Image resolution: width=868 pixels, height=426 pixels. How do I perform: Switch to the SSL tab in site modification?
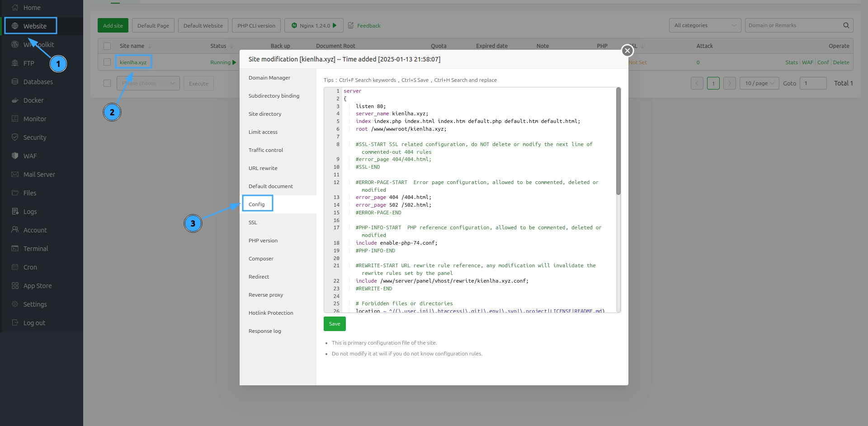(253, 222)
